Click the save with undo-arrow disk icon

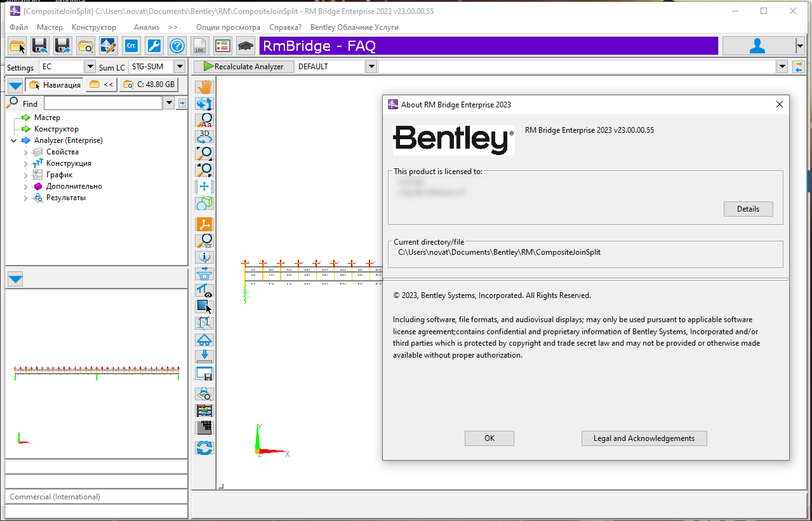pos(41,46)
